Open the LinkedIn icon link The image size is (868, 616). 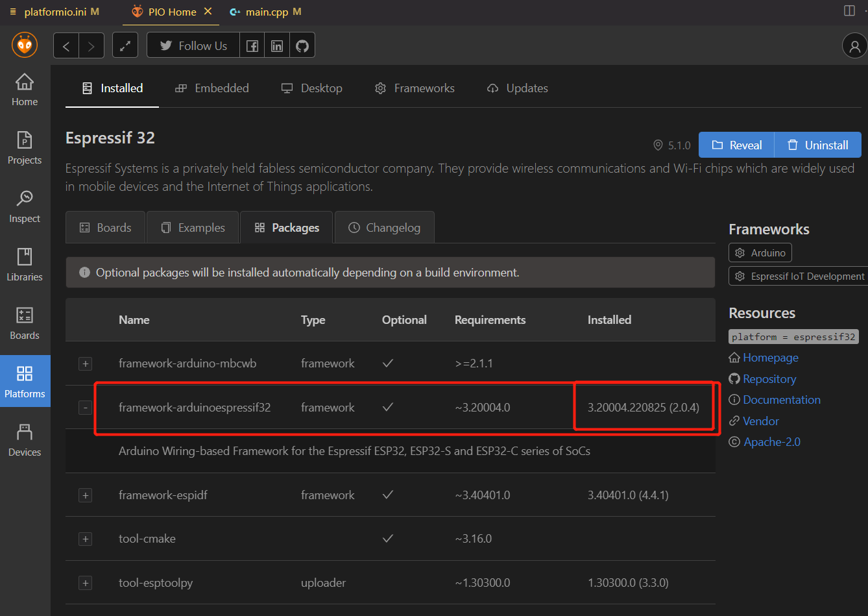(x=277, y=46)
